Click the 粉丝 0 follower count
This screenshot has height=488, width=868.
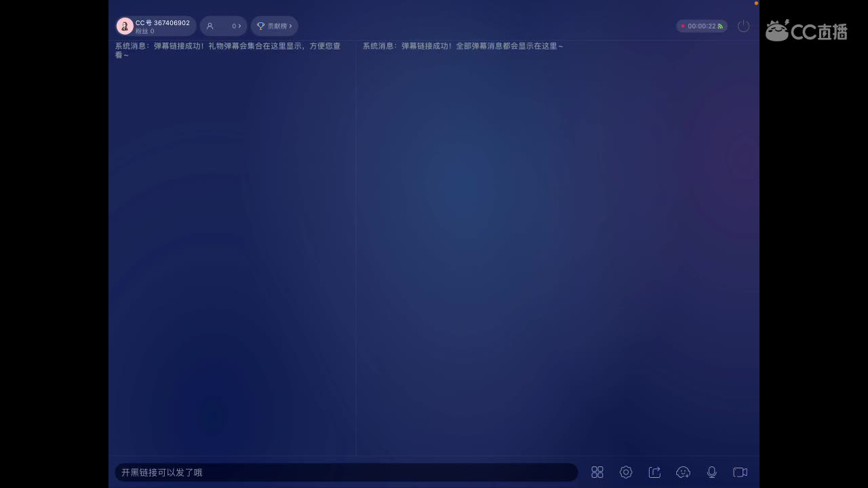pyautogui.click(x=144, y=31)
